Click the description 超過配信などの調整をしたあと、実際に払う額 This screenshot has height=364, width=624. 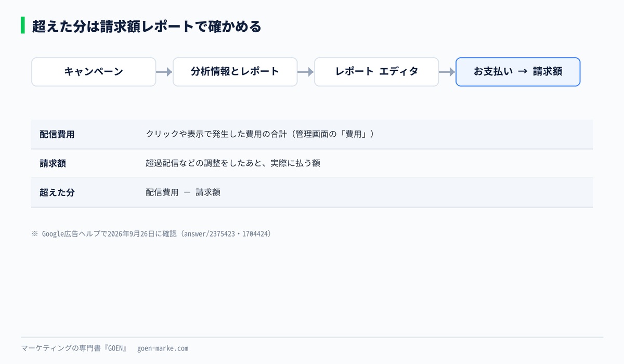pos(233,163)
